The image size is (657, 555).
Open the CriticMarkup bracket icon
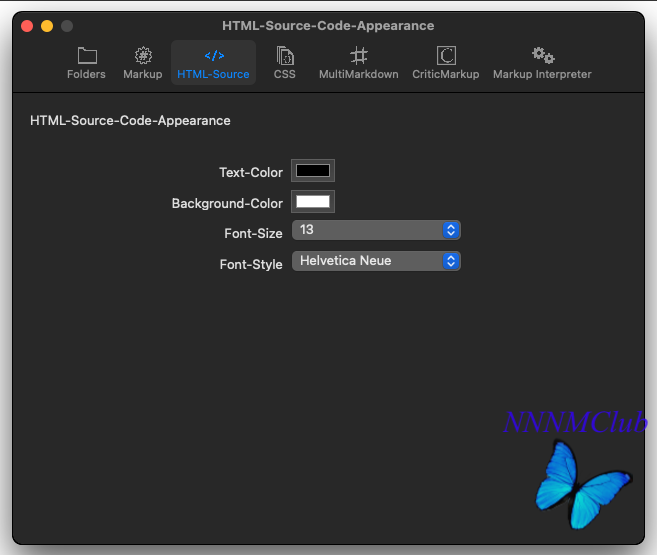446,55
